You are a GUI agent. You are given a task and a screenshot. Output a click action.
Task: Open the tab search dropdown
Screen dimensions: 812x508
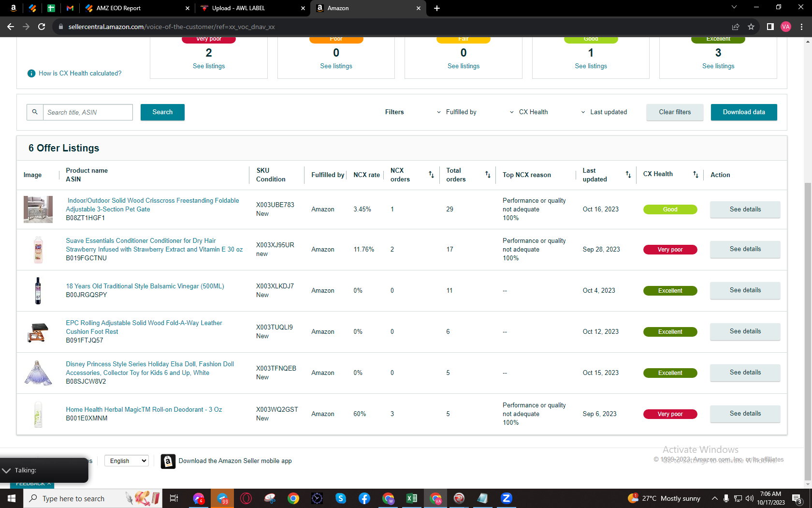click(734, 7)
